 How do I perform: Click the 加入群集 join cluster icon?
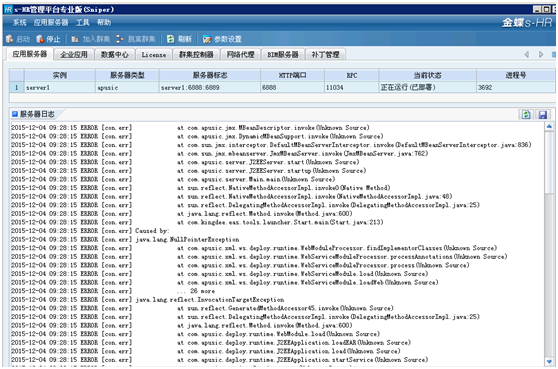(x=75, y=39)
